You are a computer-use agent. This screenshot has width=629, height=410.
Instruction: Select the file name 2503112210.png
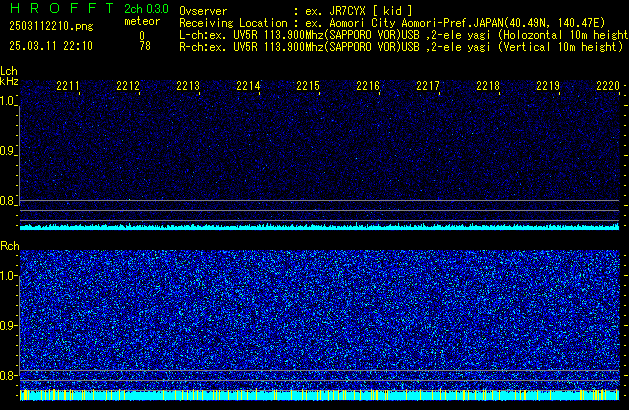click(x=51, y=26)
